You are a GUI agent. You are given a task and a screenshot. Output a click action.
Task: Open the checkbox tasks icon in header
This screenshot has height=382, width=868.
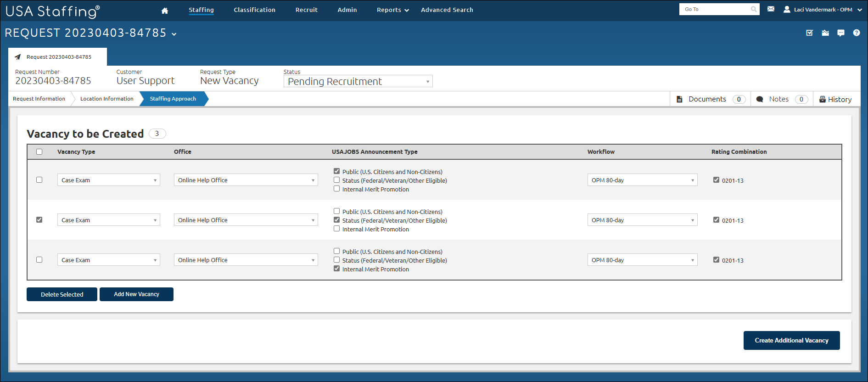(x=810, y=33)
